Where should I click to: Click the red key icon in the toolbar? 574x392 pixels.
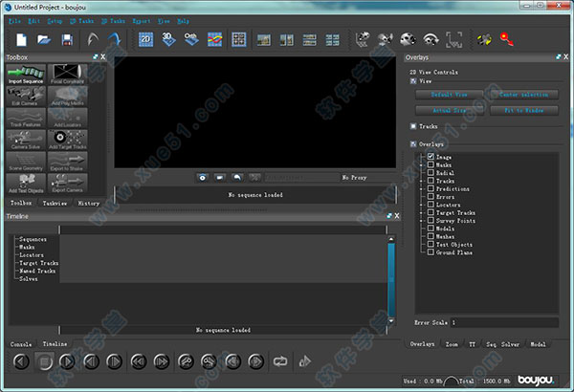tap(507, 39)
